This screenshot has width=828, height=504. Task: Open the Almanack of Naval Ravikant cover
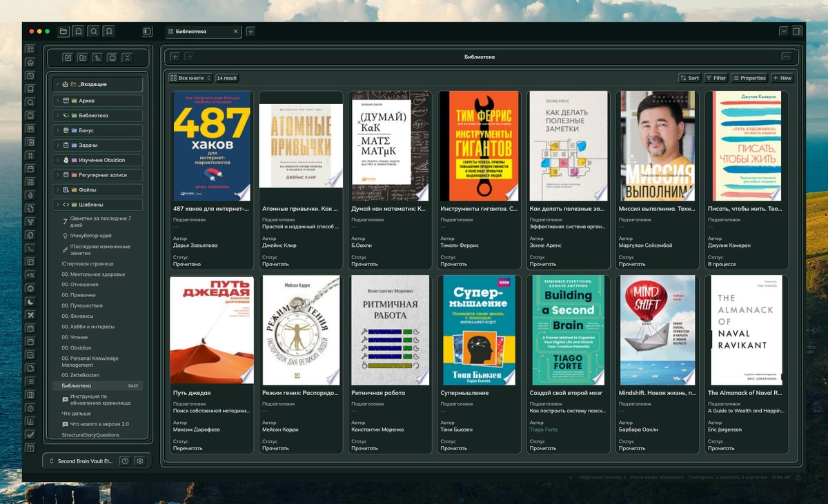[746, 331]
